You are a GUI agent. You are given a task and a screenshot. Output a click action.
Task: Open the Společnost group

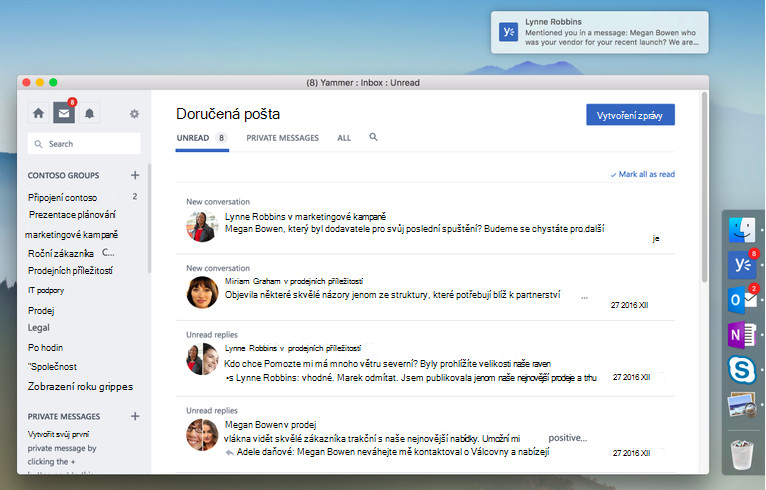(x=52, y=367)
